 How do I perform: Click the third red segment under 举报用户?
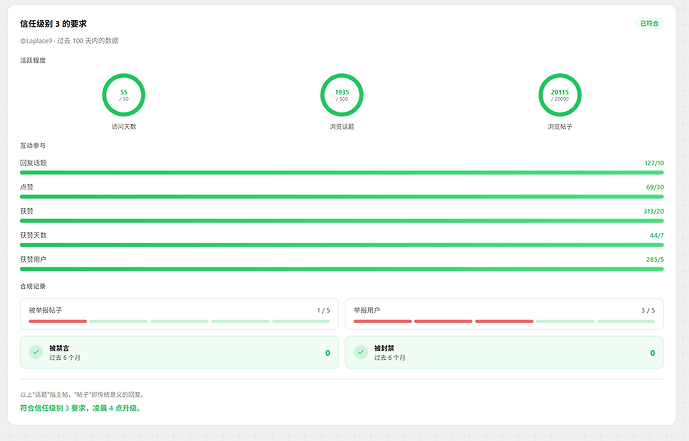tap(504, 322)
